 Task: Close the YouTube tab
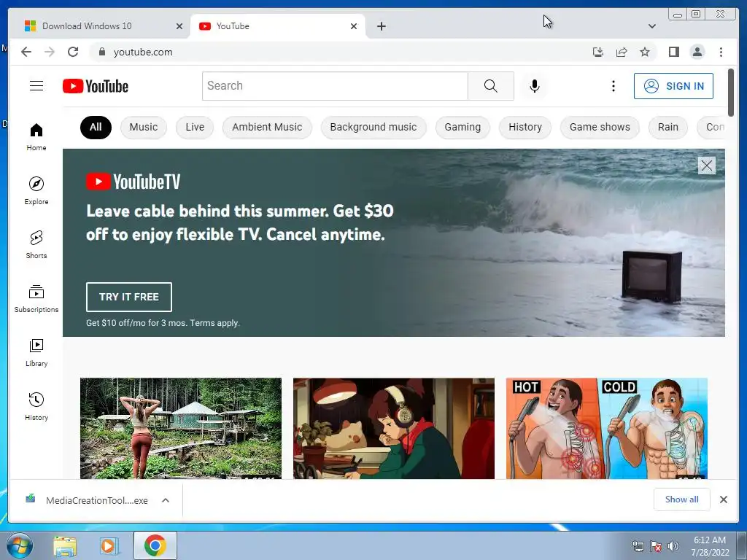[354, 26]
